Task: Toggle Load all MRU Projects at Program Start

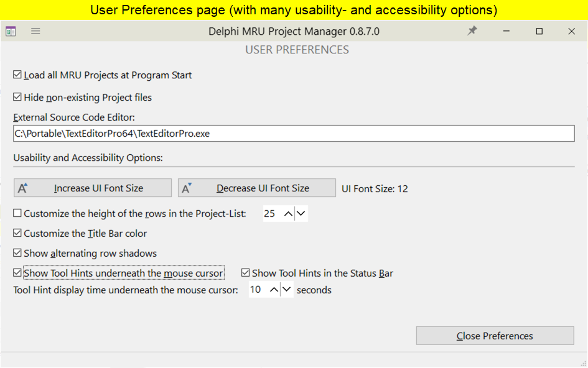Action: point(17,75)
